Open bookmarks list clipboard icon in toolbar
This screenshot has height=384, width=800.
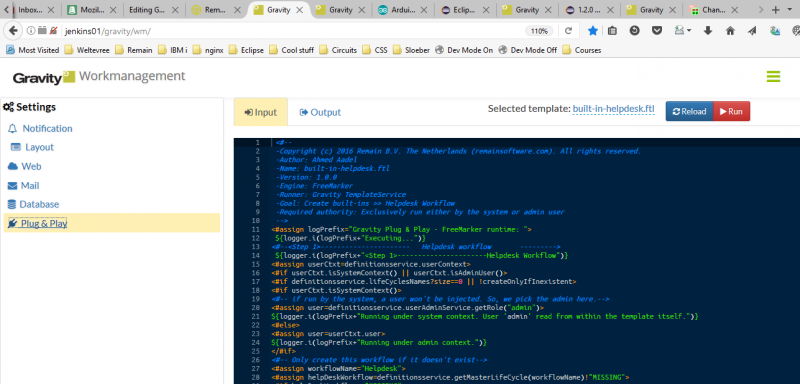point(612,31)
